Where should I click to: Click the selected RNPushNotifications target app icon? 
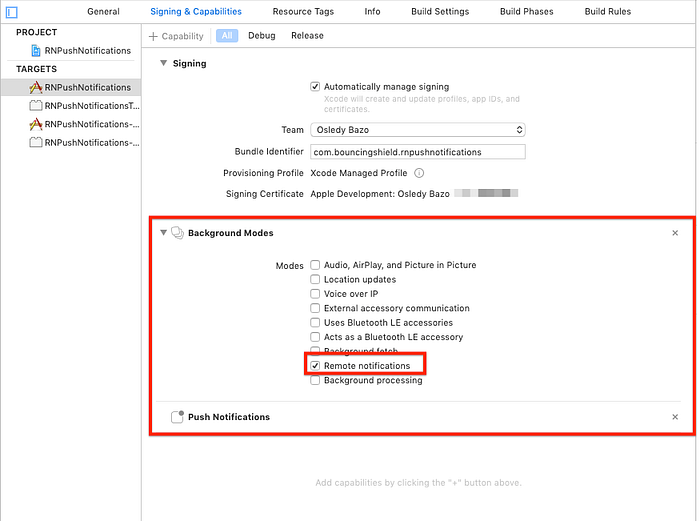click(x=36, y=87)
